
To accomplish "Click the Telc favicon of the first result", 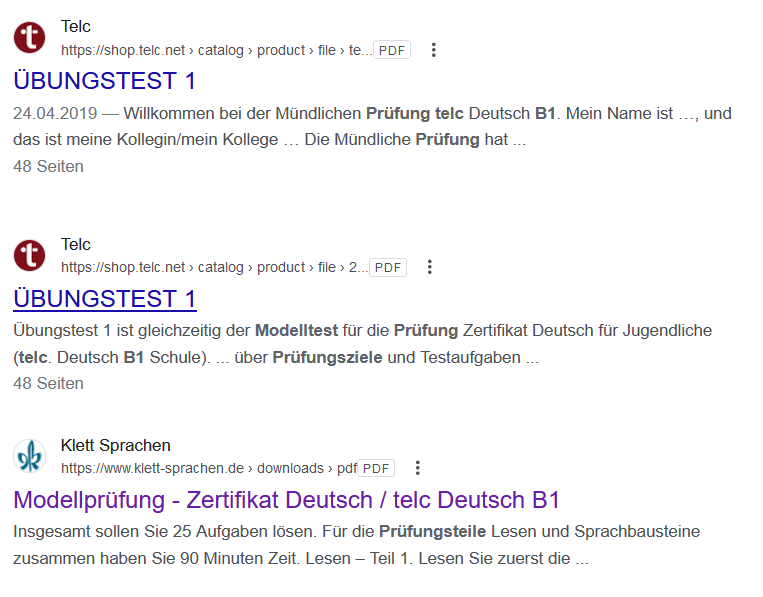I will 29,37.
